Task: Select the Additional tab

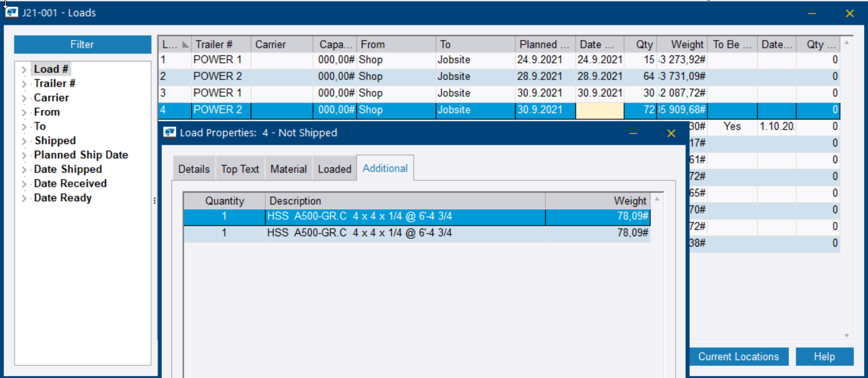Action: [x=385, y=168]
